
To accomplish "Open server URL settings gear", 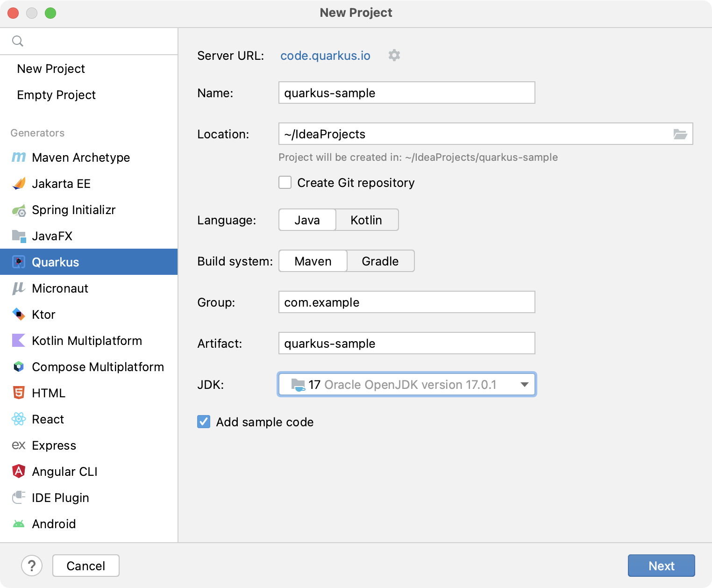I will click(x=394, y=55).
